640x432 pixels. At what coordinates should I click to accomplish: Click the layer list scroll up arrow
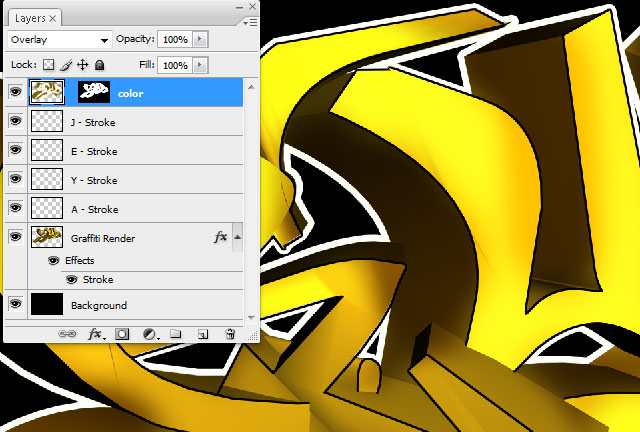pyautogui.click(x=251, y=87)
